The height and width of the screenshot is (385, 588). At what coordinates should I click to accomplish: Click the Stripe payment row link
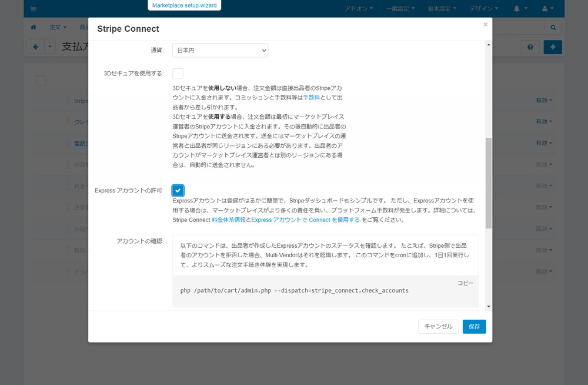81,101
